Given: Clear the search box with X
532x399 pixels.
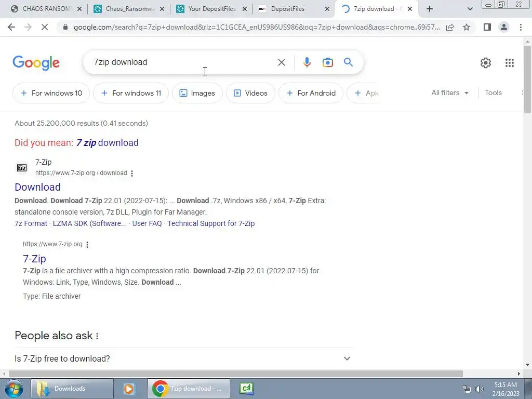Looking at the screenshot, I should click(281, 62).
